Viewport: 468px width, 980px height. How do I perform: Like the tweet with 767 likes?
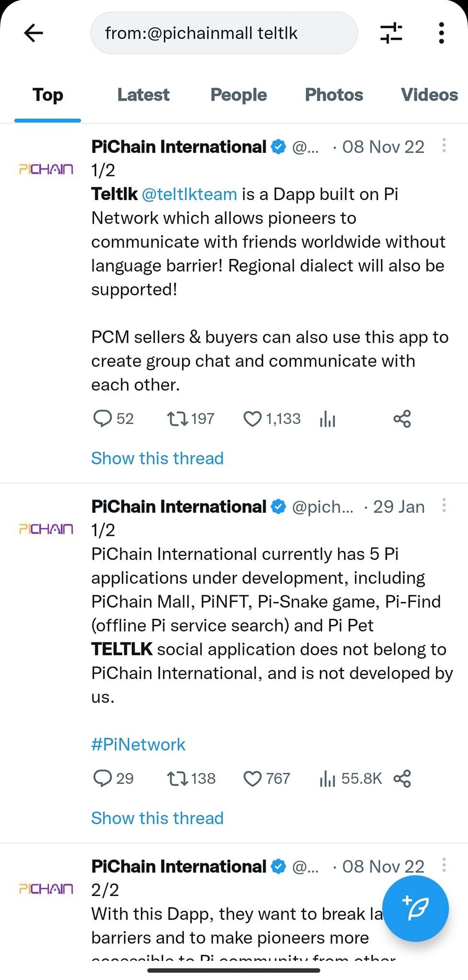(252, 779)
